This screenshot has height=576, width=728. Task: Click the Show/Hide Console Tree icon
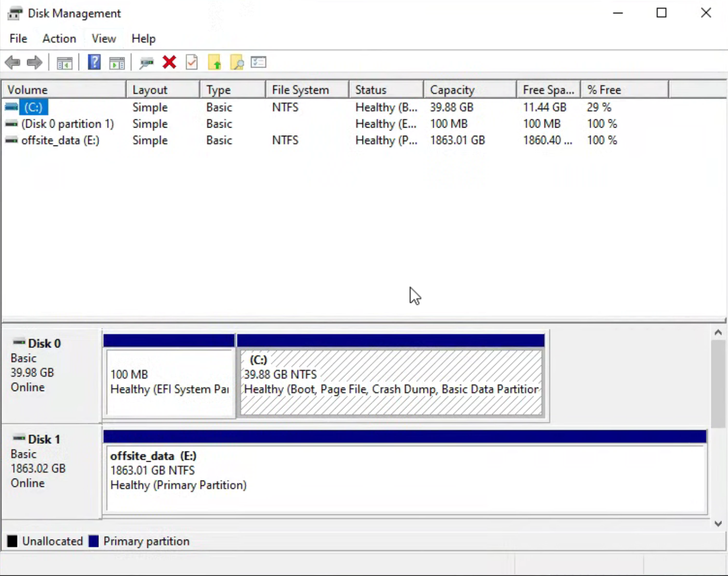pyautogui.click(x=65, y=63)
